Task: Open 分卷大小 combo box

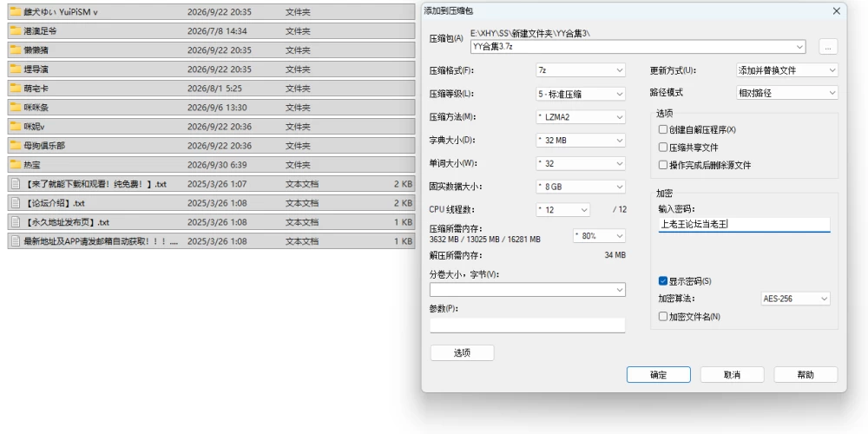Action: [528, 290]
